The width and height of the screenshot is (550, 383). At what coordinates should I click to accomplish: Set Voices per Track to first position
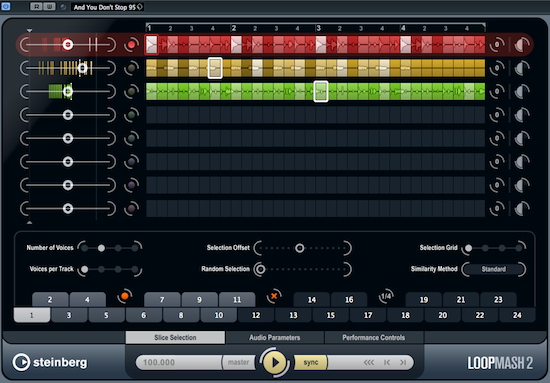[x=85, y=269]
